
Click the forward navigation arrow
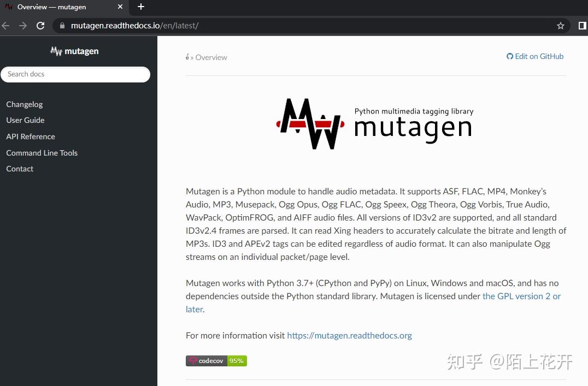tap(22, 25)
